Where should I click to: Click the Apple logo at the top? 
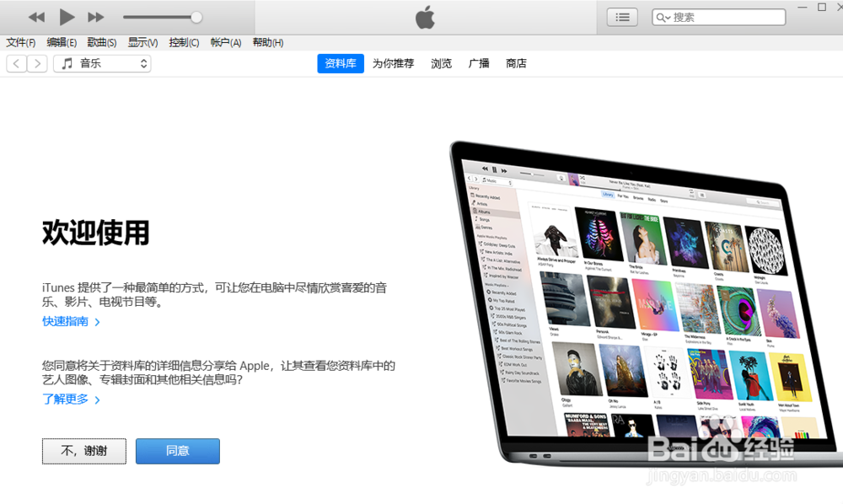tap(424, 16)
